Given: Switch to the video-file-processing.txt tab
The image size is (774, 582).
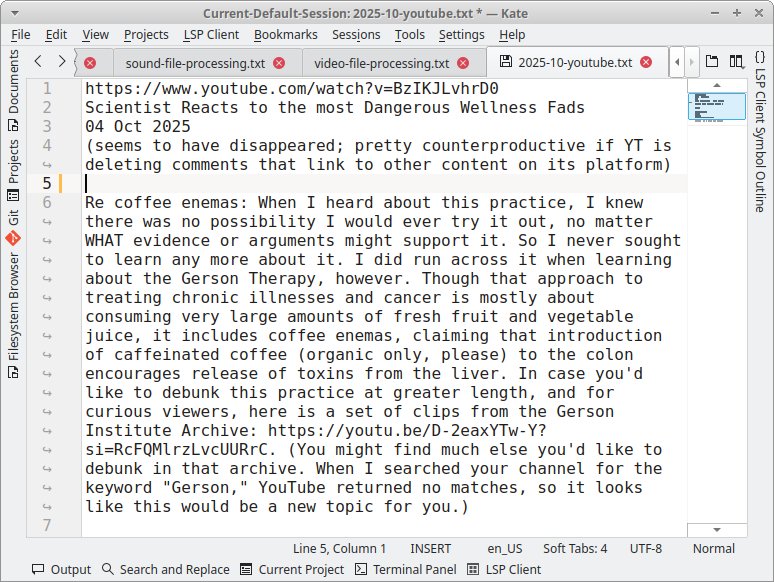Looking at the screenshot, I should click(382, 63).
